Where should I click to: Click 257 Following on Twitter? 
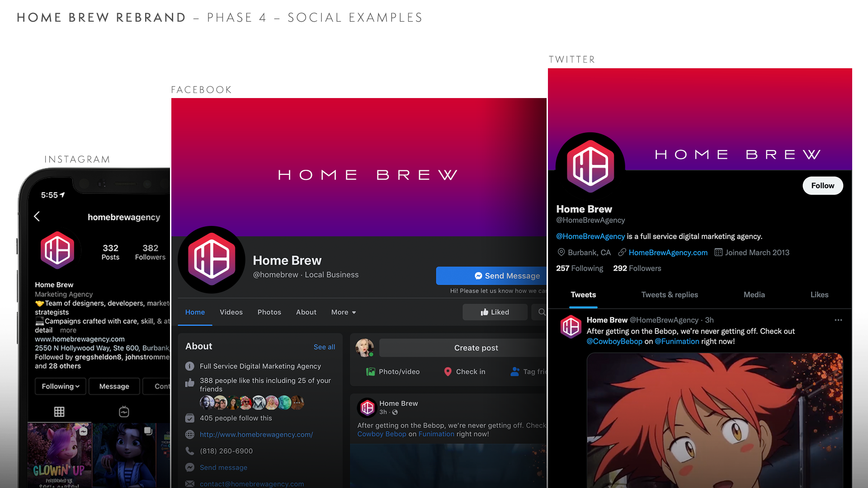(x=580, y=268)
